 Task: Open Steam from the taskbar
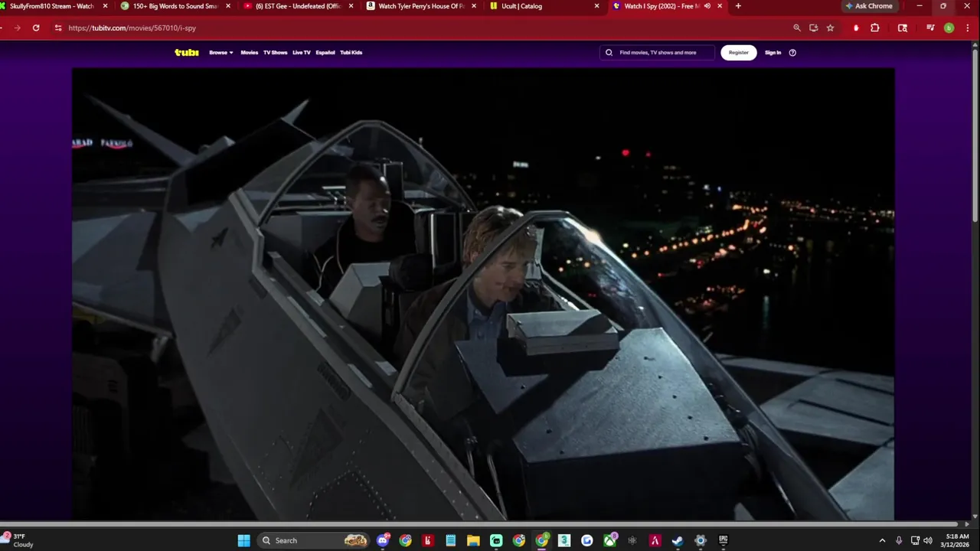(678, 540)
